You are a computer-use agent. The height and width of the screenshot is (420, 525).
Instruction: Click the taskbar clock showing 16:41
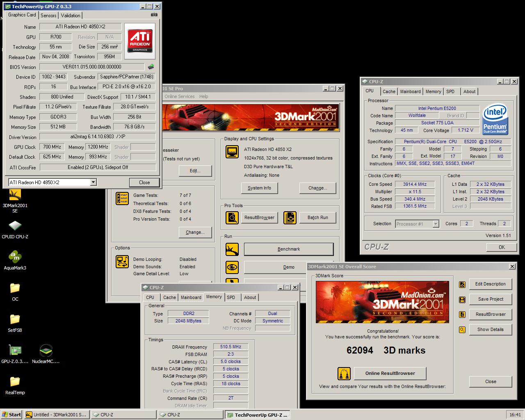(x=515, y=415)
